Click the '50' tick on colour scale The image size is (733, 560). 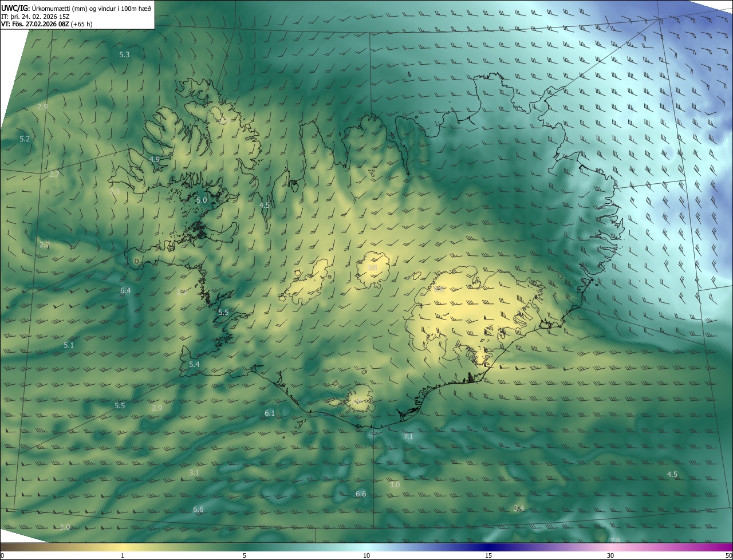728,555
